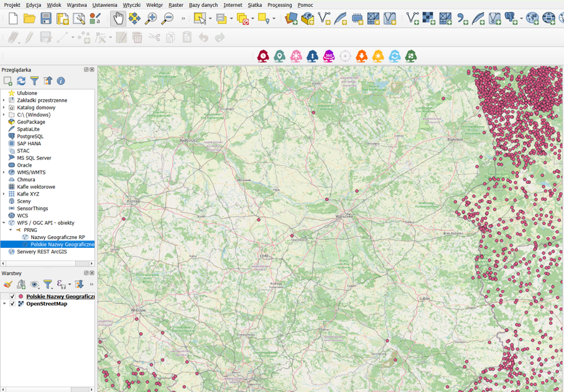Viewport: 564px width, 392px height.
Task: Select Ulubione favorites entry
Action: click(27, 93)
